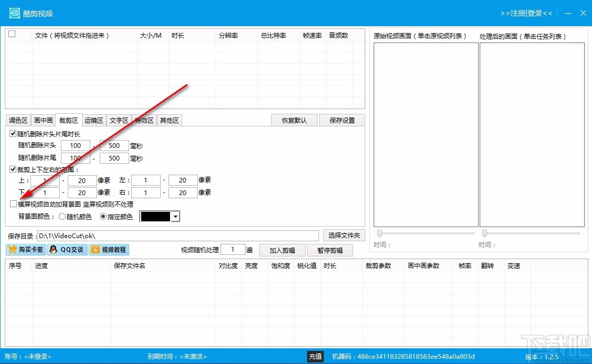This screenshot has height=364, width=592.
Task: Open 视频教程 video tutorial button
Action: (x=109, y=250)
